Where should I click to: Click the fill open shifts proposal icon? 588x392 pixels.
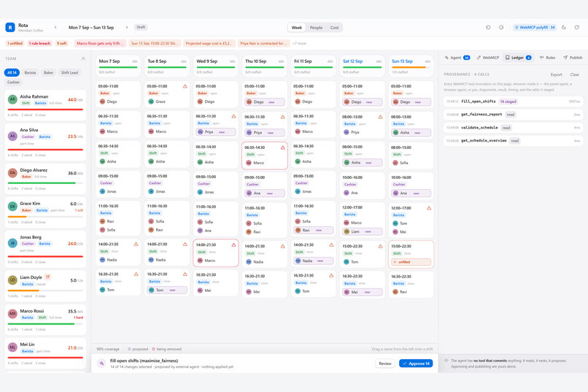click(101, 363)
